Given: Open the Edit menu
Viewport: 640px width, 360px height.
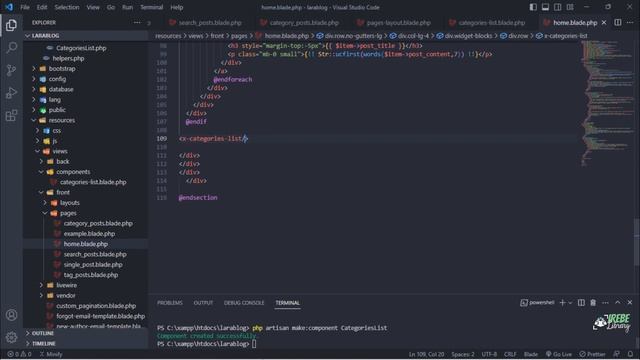Looking at the screenshot, I should click(x=42, y=7).
